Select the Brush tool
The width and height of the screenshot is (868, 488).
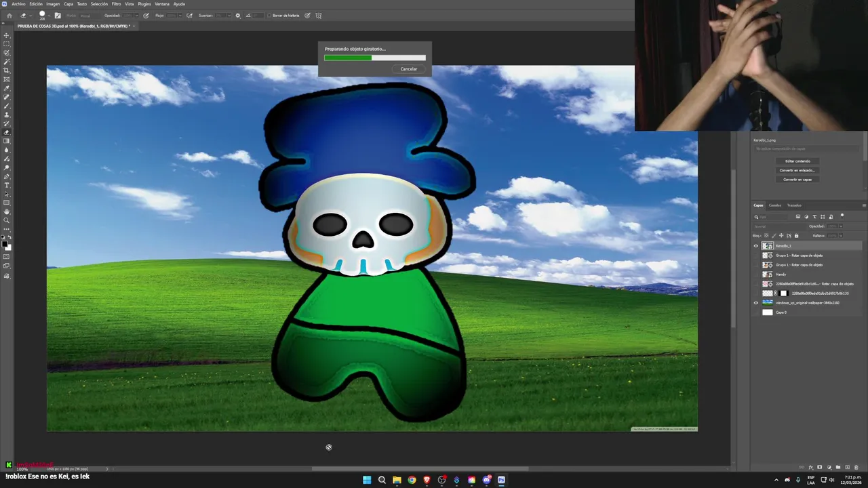(x=7, y=106)
